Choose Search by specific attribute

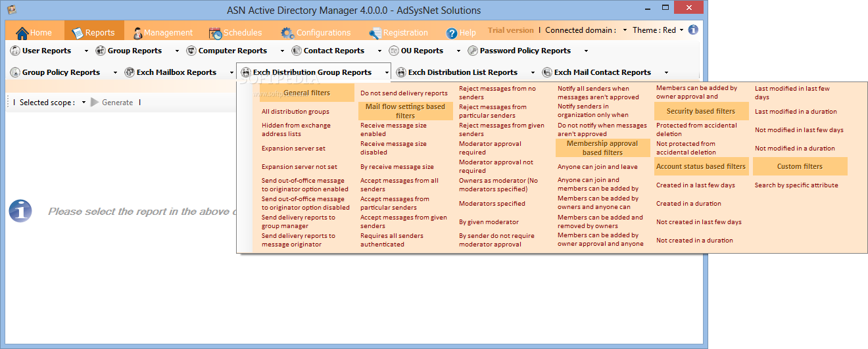(x=796, y=185)
